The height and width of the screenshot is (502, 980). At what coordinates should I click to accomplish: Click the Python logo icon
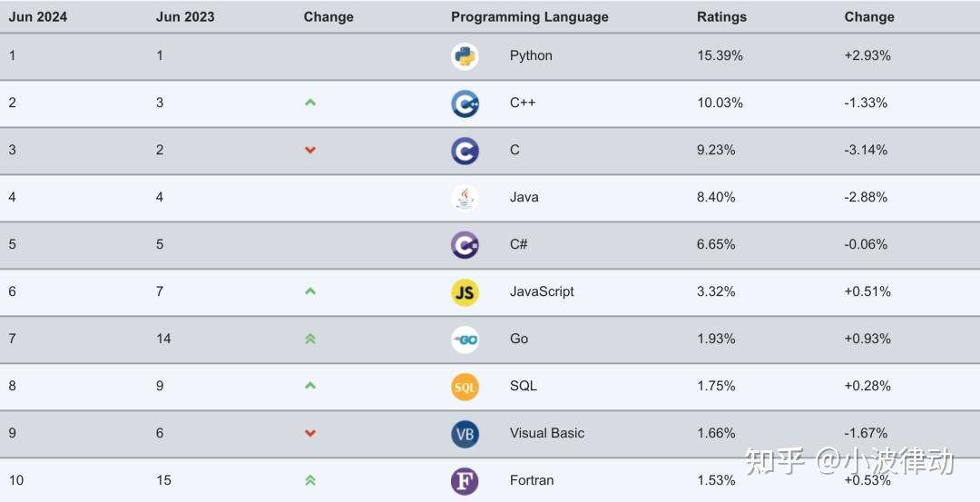(x=465, y=56)
